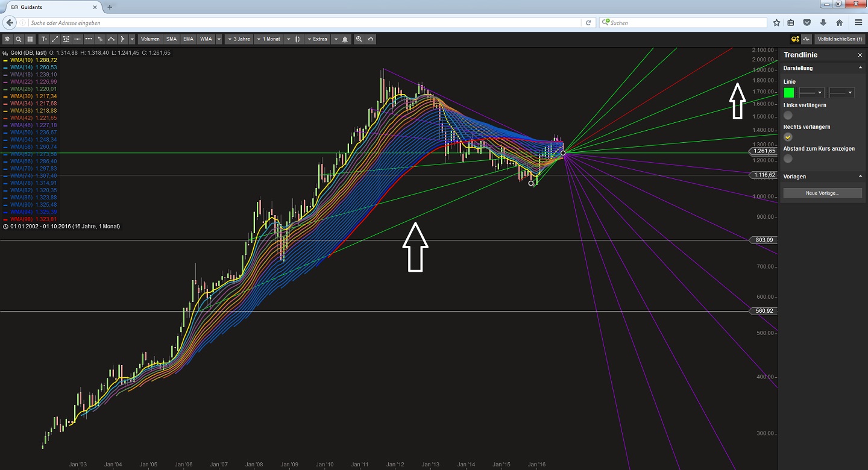Screen dimensions: 868x470
Task: Select the dashed line drawing tool
Action: pos(89,39)
